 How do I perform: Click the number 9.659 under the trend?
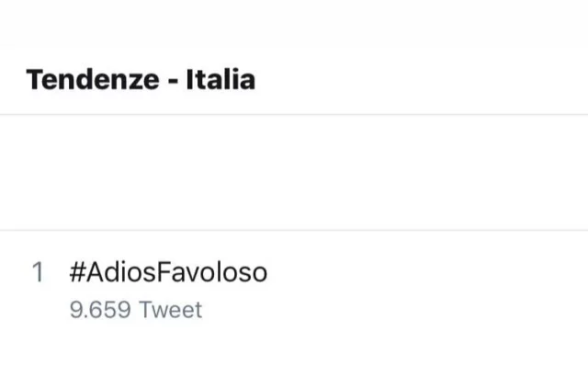click(100, 310)
